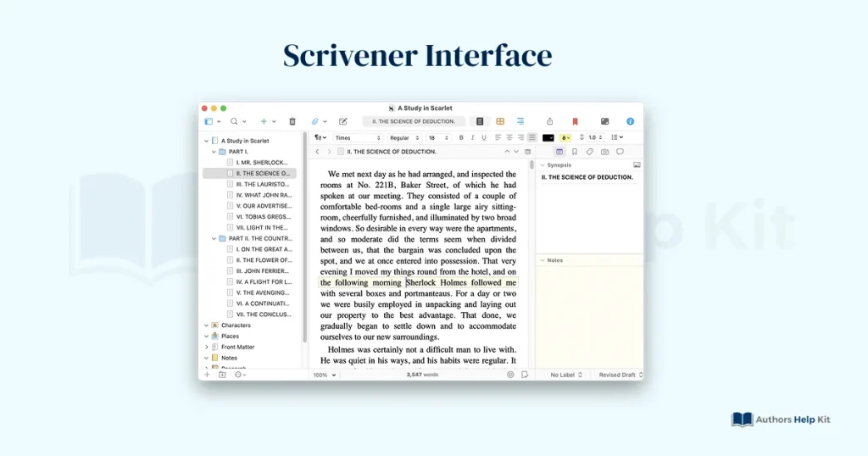Move item to Trash with trash icon
The image size is (868, 456).
click(x=292, y=121)
